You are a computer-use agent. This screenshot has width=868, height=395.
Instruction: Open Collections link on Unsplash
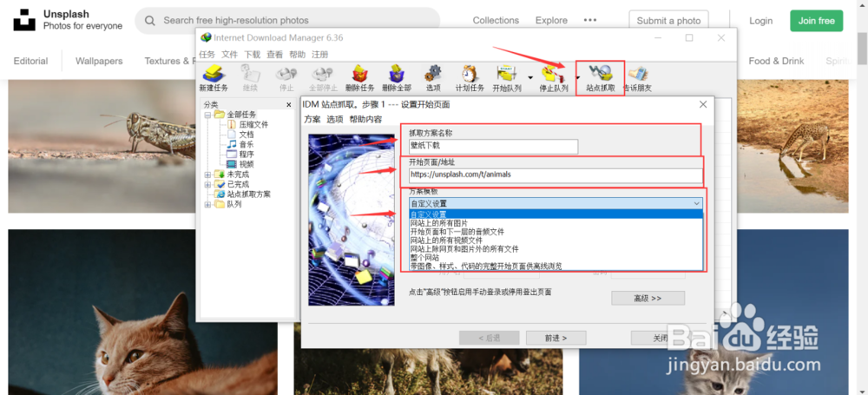tap(496, 21)
